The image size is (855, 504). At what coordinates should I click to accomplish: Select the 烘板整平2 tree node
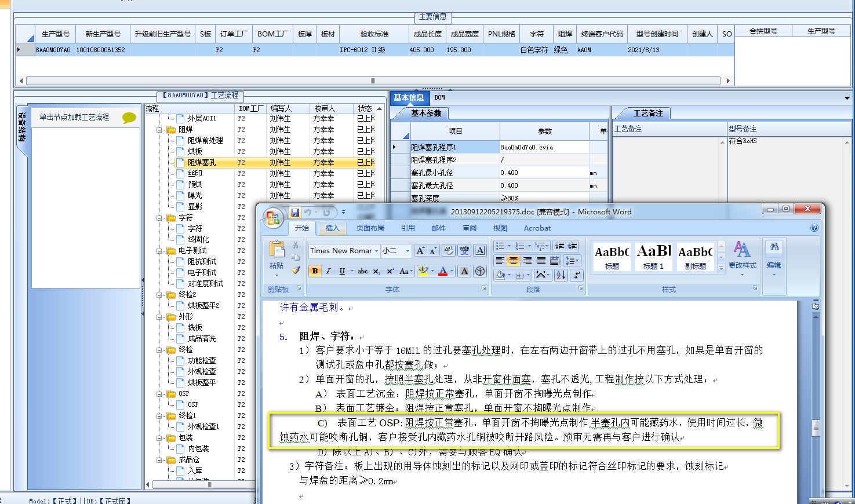(x=203, y=305)
